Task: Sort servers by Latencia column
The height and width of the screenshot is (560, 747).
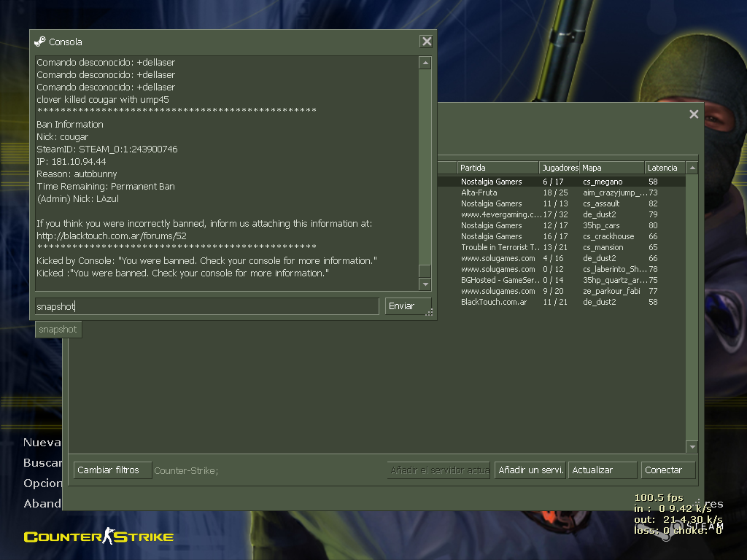Action: click(x=665, y=168)
